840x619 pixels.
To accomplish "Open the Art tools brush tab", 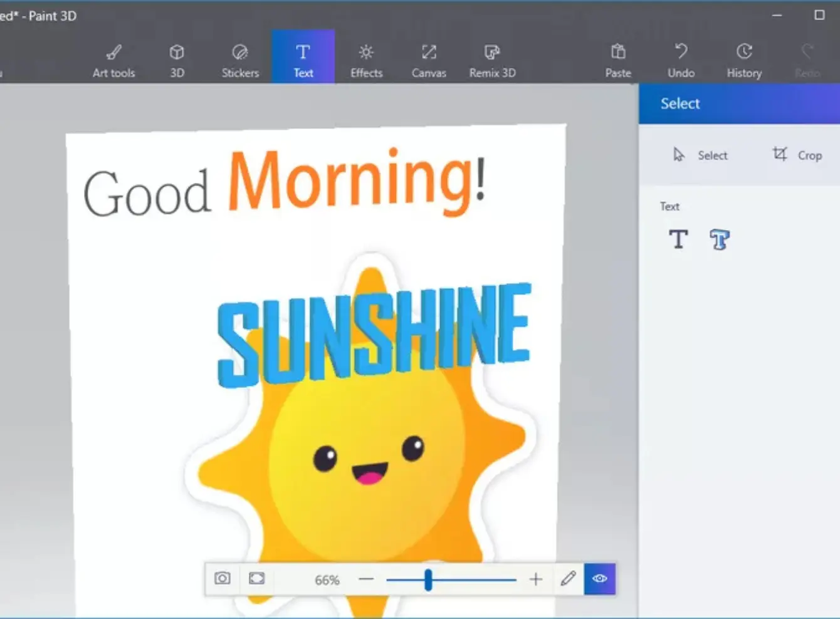I will click(x=113, y=60).
